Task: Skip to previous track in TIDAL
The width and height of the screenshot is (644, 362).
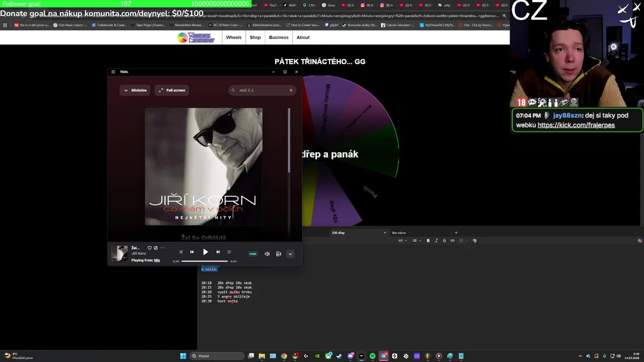Action: pyautogui.click(x=192, y=252)
